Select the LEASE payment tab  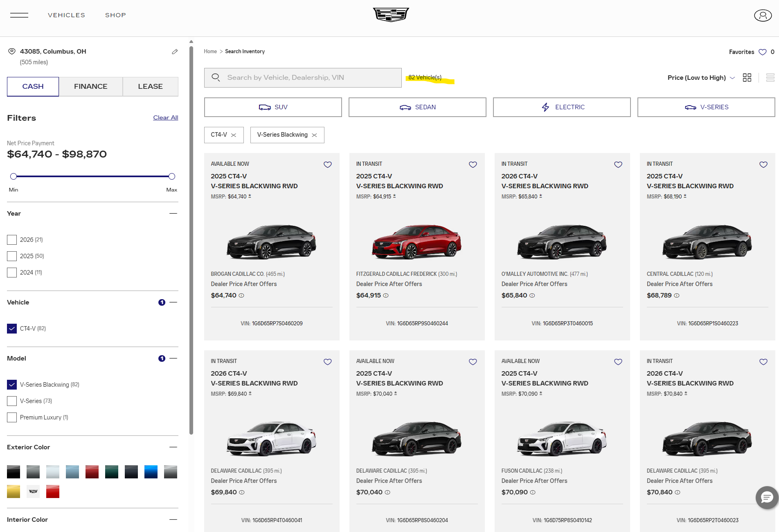[151, 87]
